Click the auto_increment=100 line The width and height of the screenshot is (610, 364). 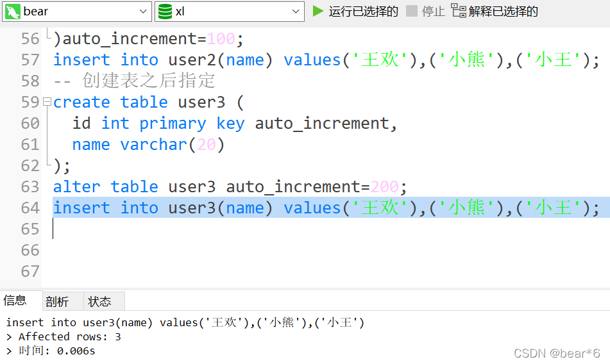[x=148, y=39]
